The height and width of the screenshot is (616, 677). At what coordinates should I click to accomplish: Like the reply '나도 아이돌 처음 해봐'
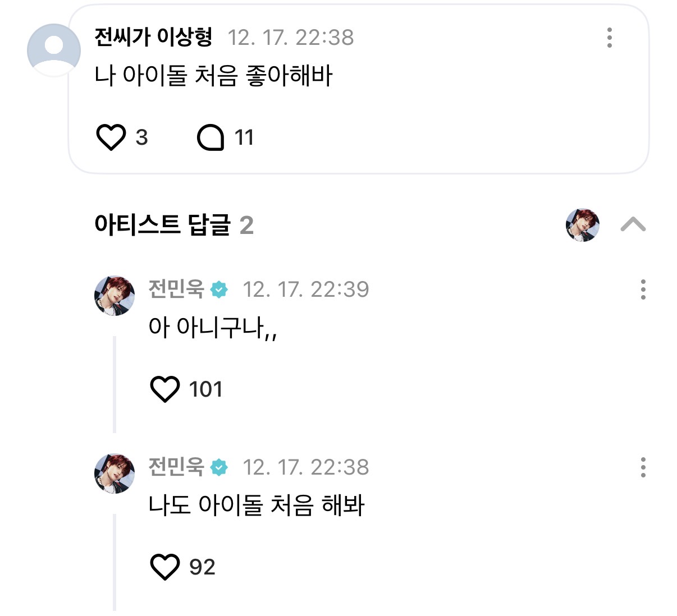(x=165, y=567)
